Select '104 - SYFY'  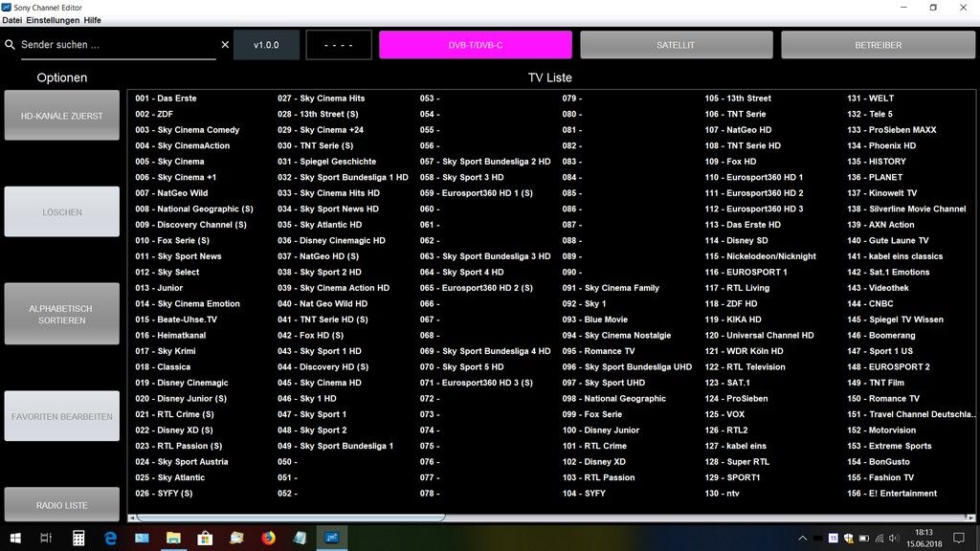click(584, 493)
